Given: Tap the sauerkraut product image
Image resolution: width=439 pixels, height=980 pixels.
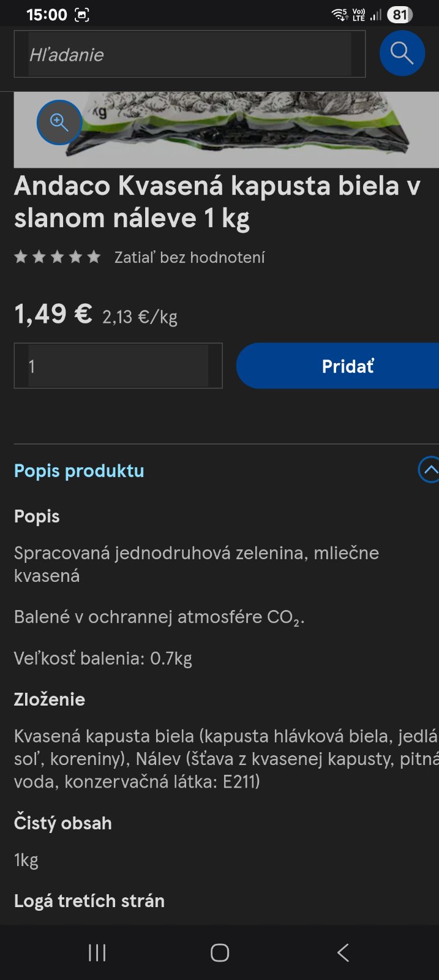Looking at the screenshot, I should [257, 130].
